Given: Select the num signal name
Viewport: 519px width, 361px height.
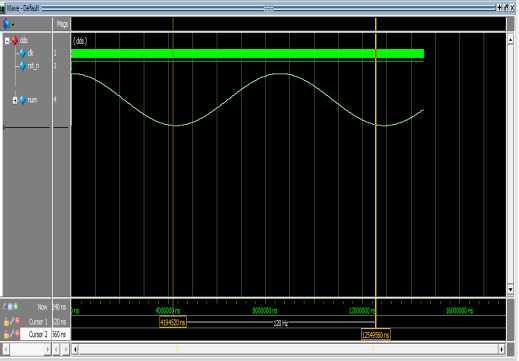Looking at the screenshot, I should click(32, 100).
